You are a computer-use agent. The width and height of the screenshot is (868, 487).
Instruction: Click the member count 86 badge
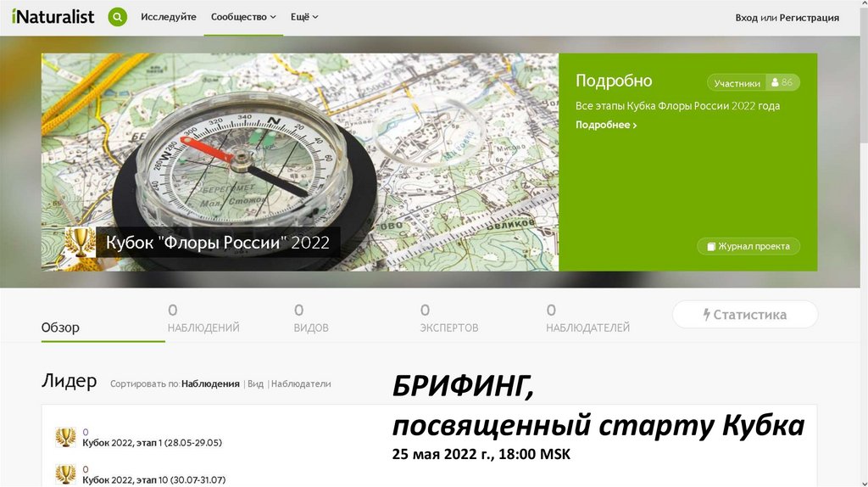[x=782, y=82]
